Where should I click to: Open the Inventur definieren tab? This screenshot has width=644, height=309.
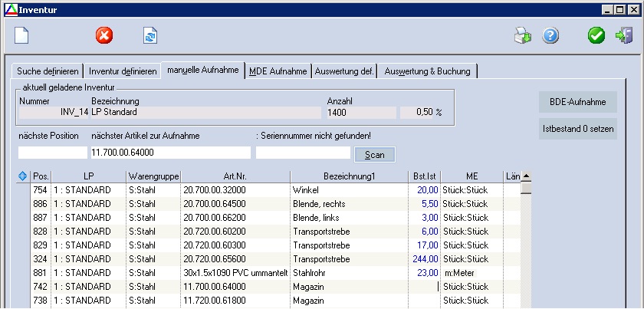coord(123,71)
